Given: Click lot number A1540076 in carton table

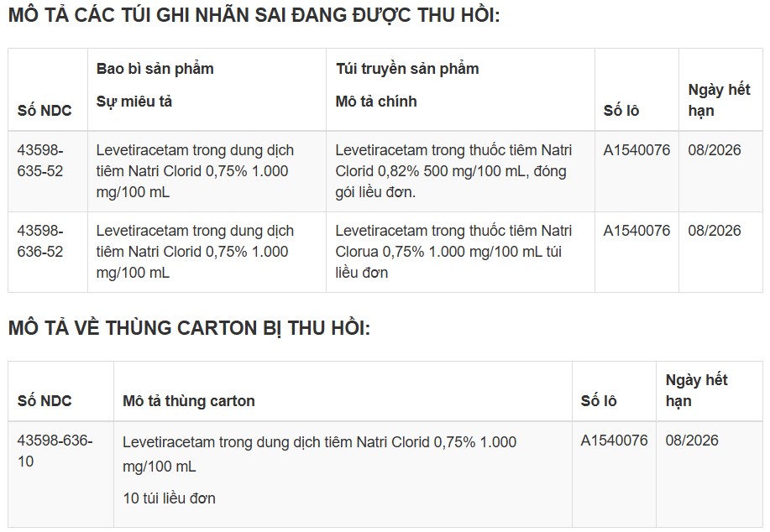Looking at the screenshot, I should (614, 441).
